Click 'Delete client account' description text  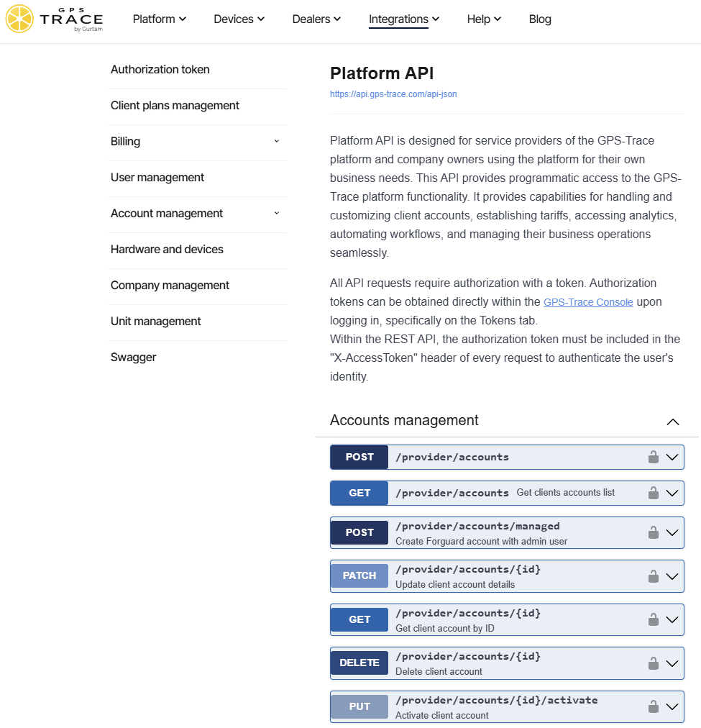439,671
